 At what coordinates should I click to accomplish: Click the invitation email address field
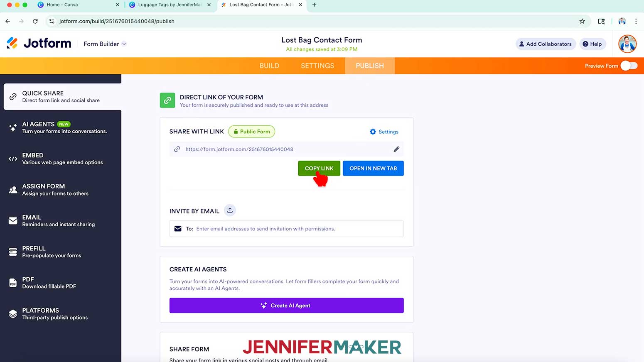(x=286, y=229)
